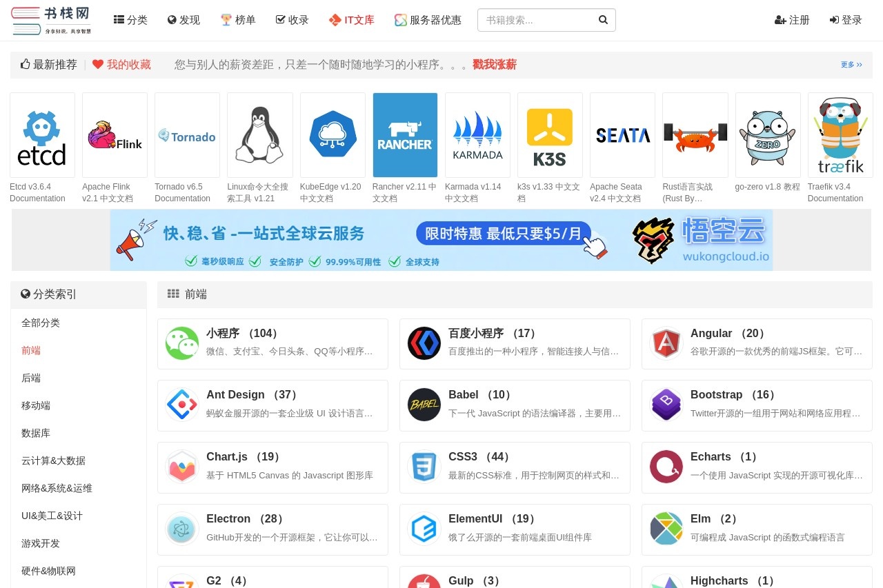Viewport: 883px width, 588px height.
Task: Open the Rust crab book cover
Action: click(695, 135)
